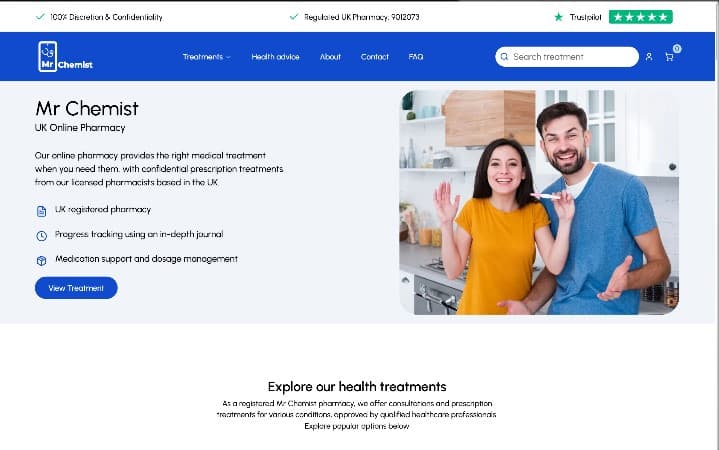Image resolution: width=719 pixels, height=450 pixels.
Task: Click the '100% Discretion & Confidentiality' text
Action: 106,17
